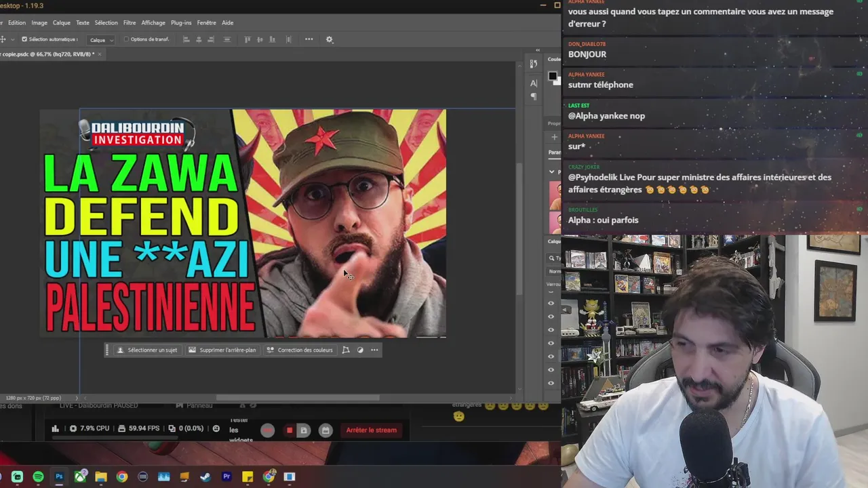Click Correction des couleurs button
The height and width of the screenshot is (488, 868).
(300, 350)
